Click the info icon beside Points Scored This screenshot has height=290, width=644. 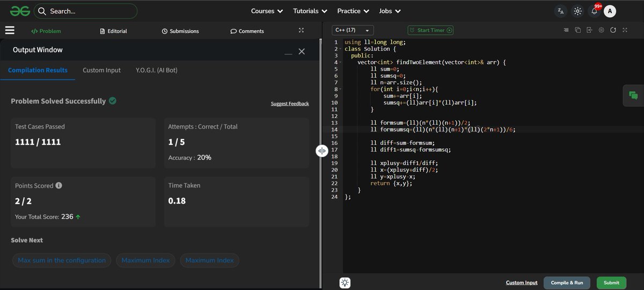pyautogui.click(x=59, y=186)
